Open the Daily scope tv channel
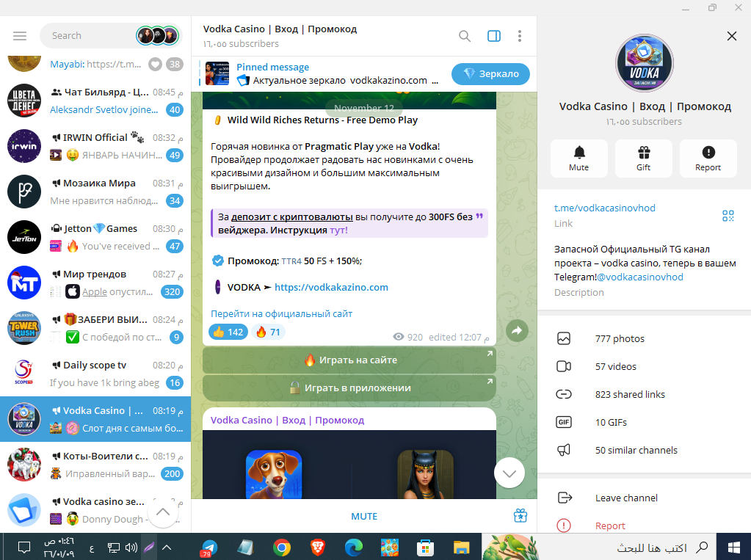The height and width of the screenshot is (560, 751). coord(95,374)
